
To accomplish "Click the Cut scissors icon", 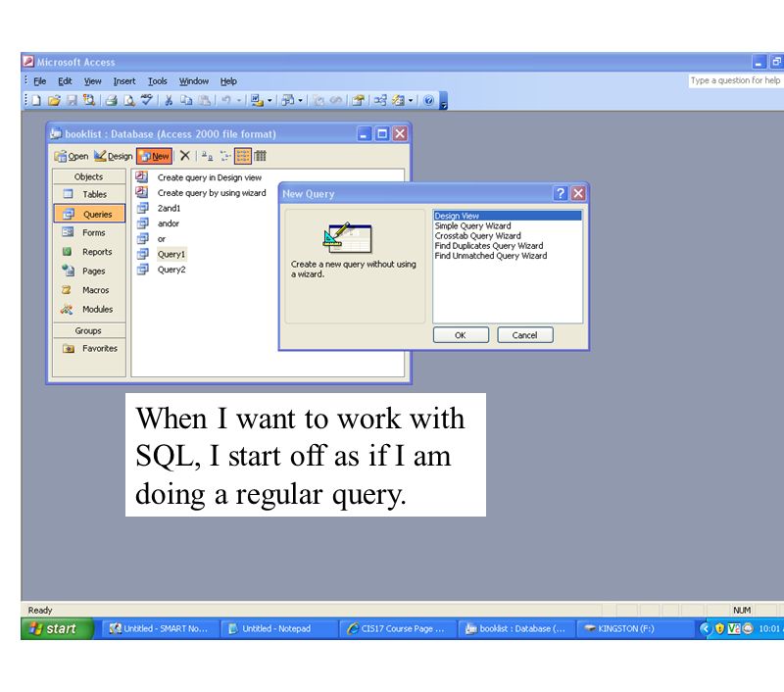I will (x=169, y=101).
